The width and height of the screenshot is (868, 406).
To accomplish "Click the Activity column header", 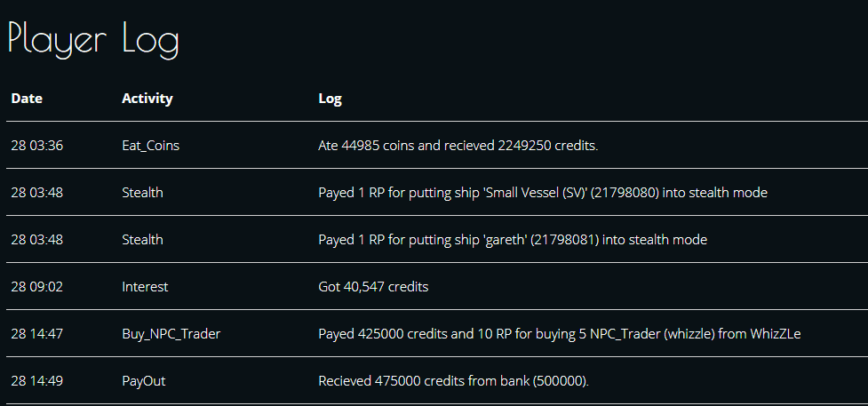I will (x=147, y=99).
